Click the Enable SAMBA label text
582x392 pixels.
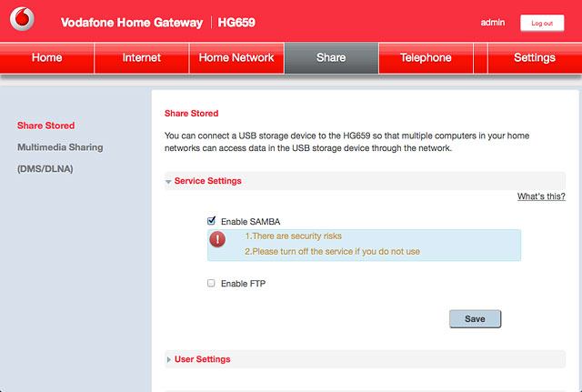pyautogui.click(x=251, y=222)
